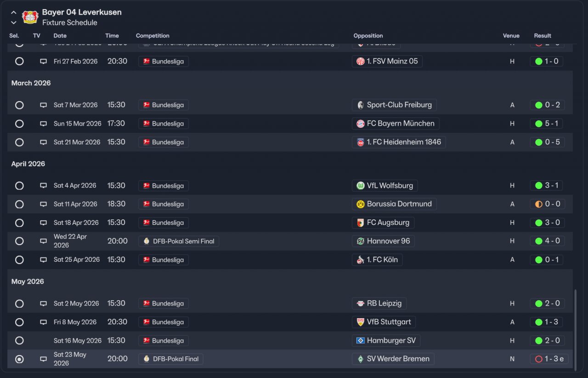The height and width of the screenshot is (378, 588).
Task: Open the Fixture Schedule view dropdown
Action: tap(70, 23)
